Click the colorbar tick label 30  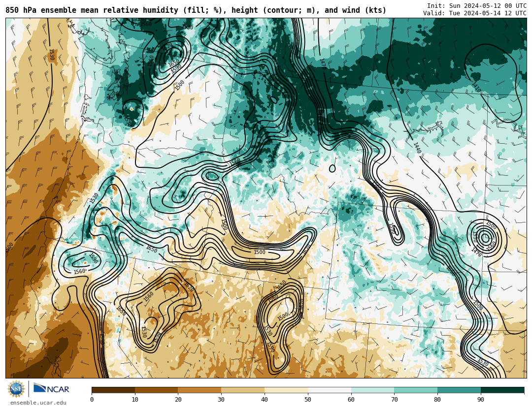[x=221, y=400]
